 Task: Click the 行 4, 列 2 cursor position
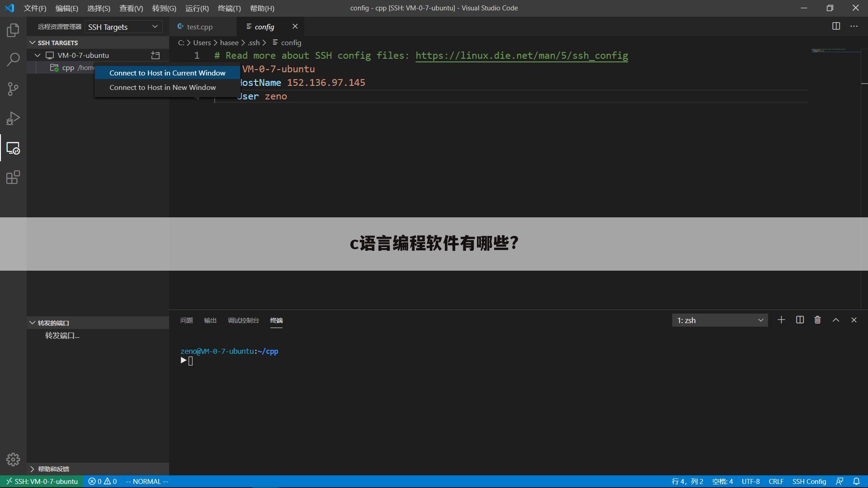click(x=687, y=482)
